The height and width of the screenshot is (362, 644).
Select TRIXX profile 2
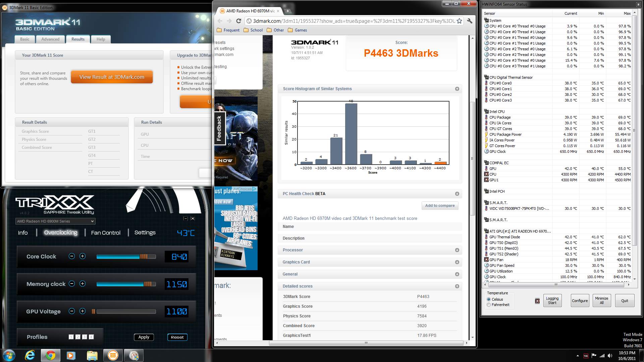[78, 337]
